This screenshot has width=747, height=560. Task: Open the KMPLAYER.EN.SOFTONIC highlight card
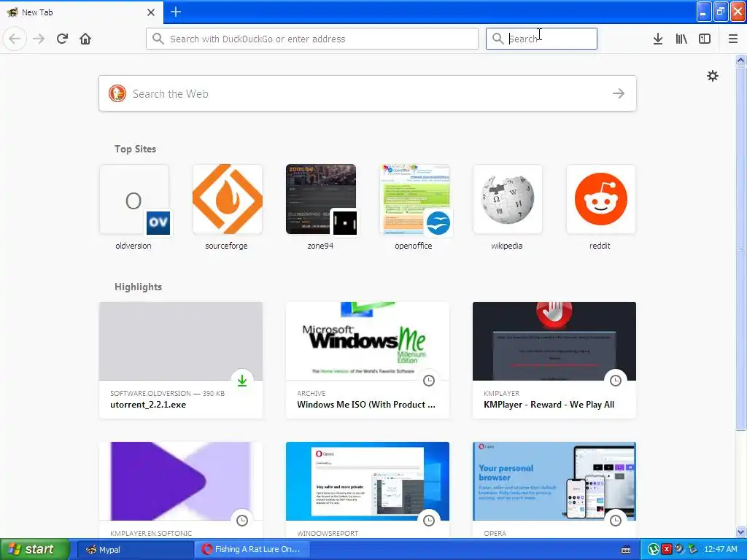(x=181, y=490)
